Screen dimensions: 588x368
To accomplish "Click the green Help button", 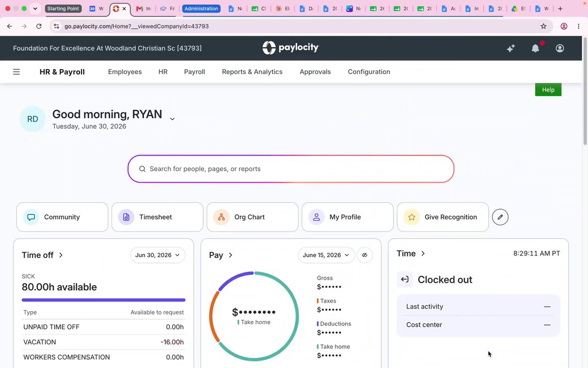I will [x=548, y=90].
